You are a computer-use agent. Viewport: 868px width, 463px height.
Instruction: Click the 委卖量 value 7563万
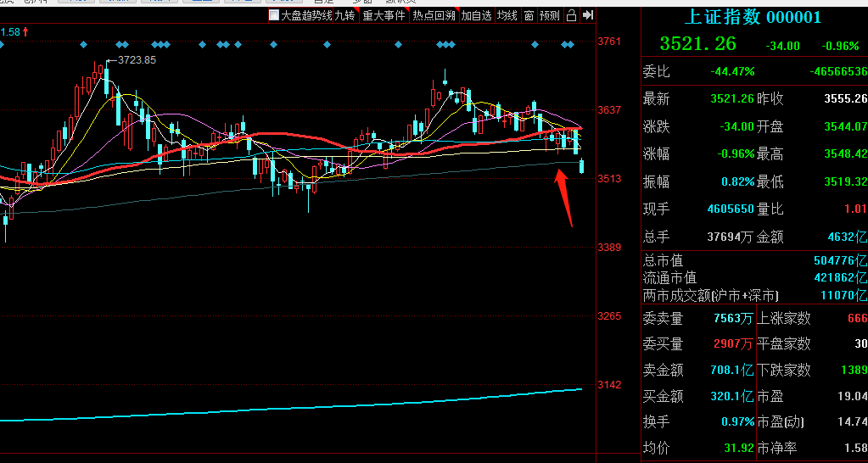point(733,318)
